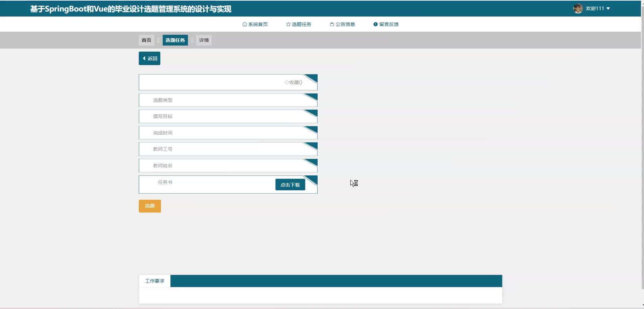Click the 教师工号 field row
Viewport: 644px width, 309px height.
228,149
